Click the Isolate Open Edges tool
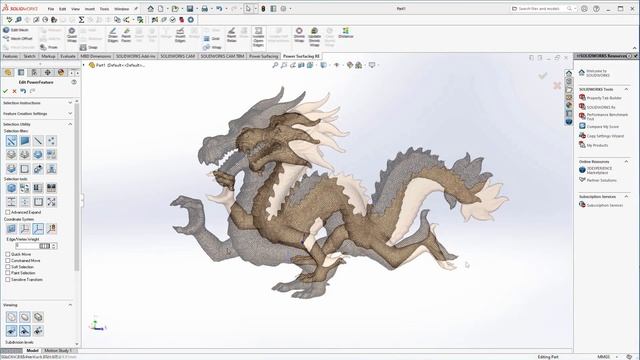 [258, 37]
